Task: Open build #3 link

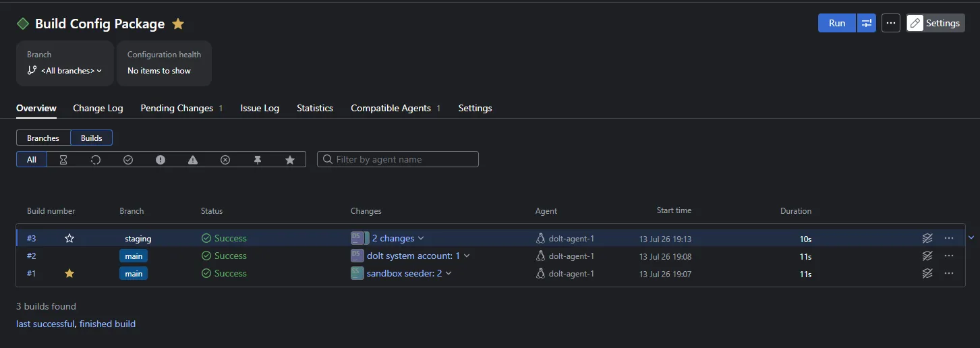Action: click(32, 238)
